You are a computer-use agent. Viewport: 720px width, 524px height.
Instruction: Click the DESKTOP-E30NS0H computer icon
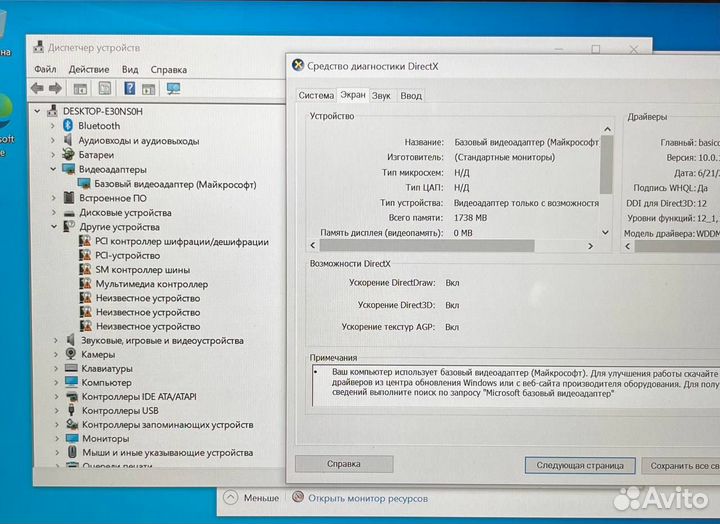(53, 111)
